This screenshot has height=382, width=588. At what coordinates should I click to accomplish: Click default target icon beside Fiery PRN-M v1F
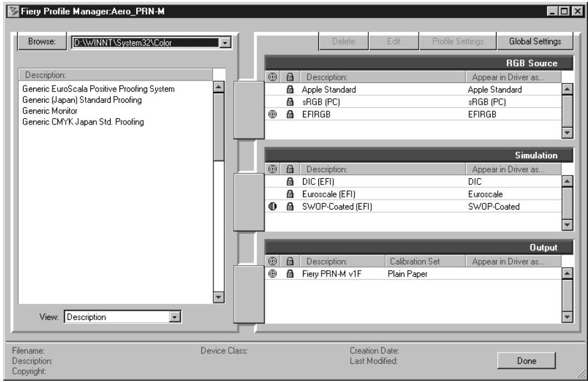pyautogui.click(x=273, y=274)
